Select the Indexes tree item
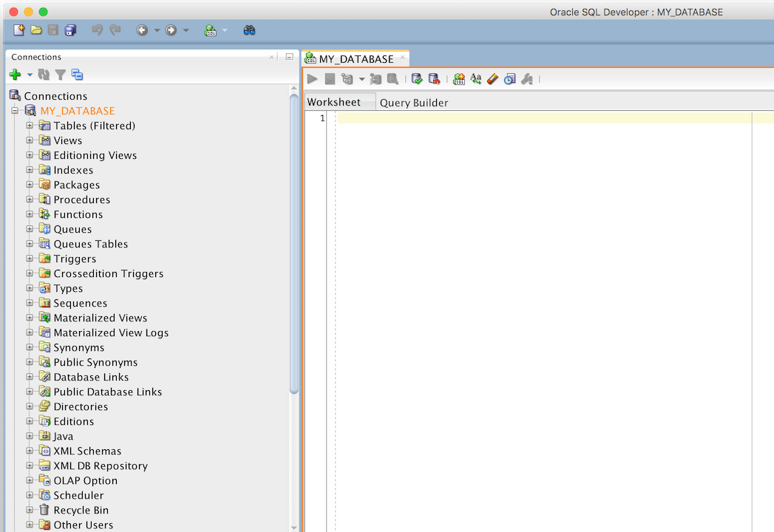The height and width of the screenshot is (532, 774). [73, 170]
